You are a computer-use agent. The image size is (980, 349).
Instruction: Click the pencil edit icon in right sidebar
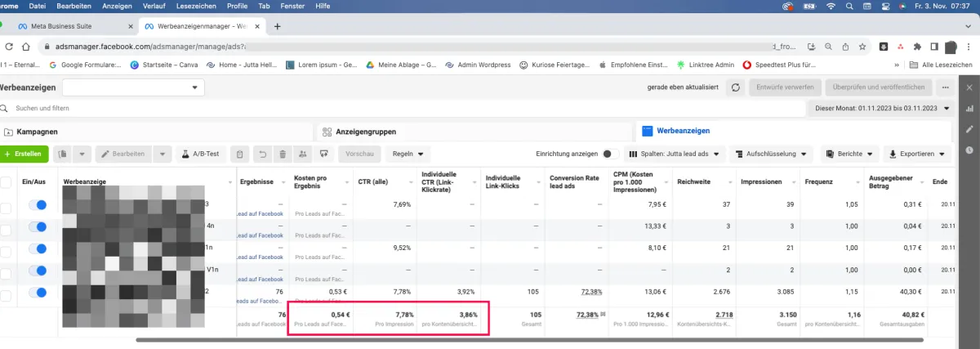pos(969,129)
